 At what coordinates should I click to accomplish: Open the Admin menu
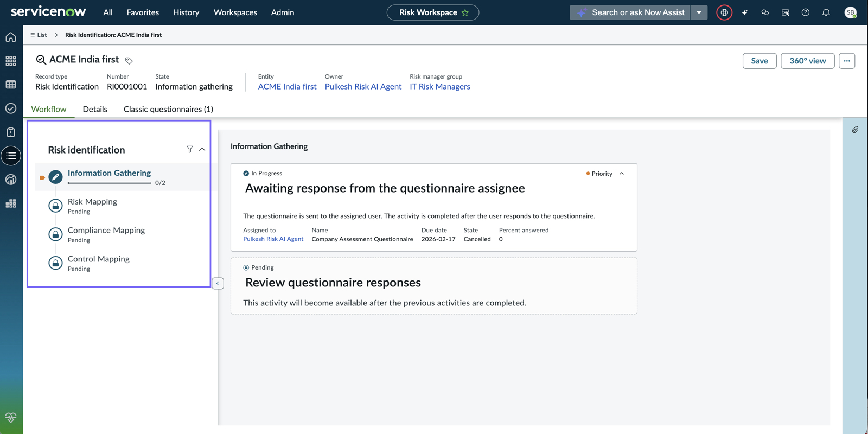click(283, 12)
